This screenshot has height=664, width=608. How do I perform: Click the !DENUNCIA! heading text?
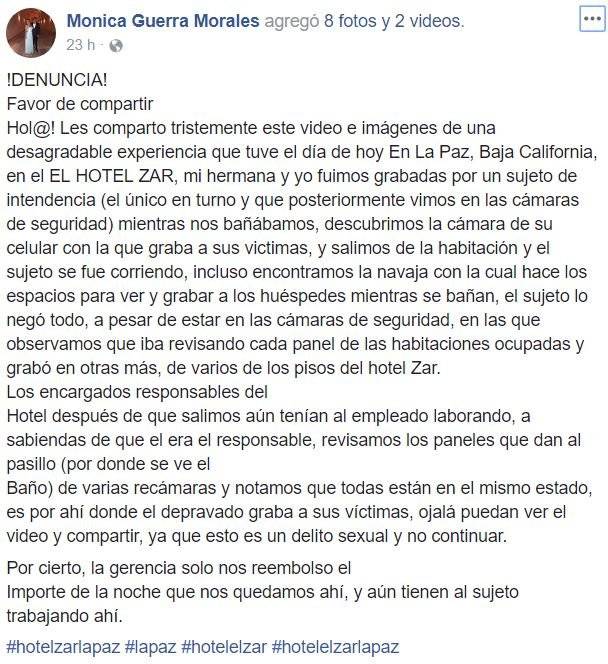tap(57, 80)
